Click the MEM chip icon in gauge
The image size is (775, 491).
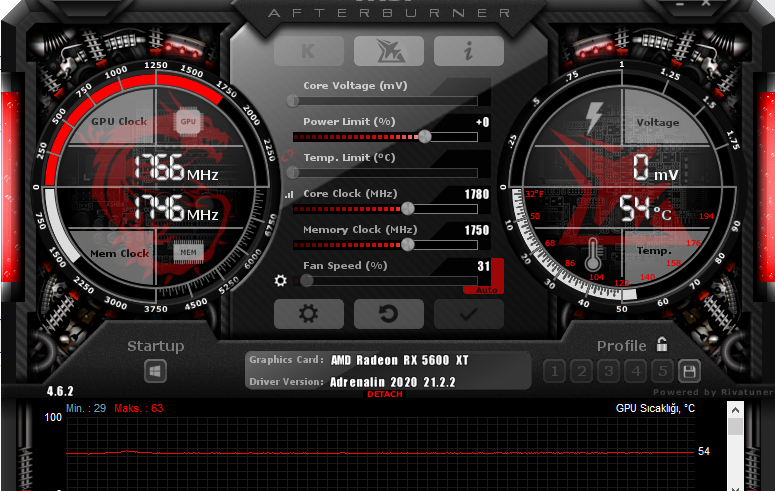click(x=188, y=252)
